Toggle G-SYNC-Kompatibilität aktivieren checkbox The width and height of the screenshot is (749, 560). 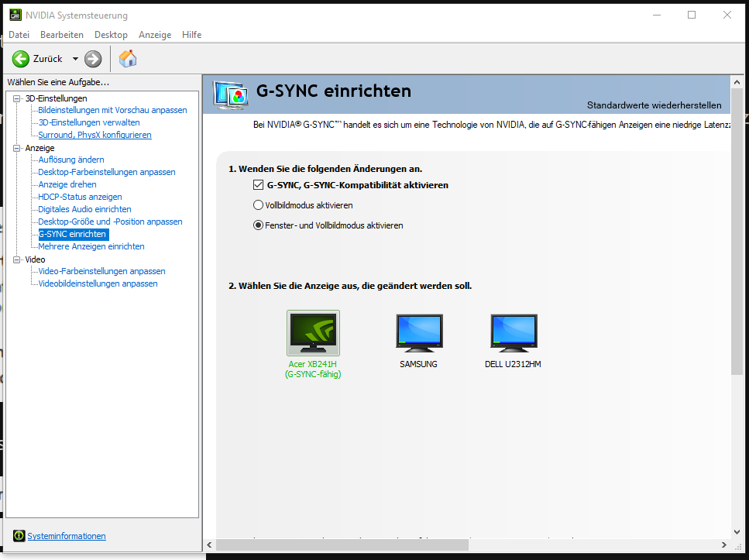(x=258, y=185)
